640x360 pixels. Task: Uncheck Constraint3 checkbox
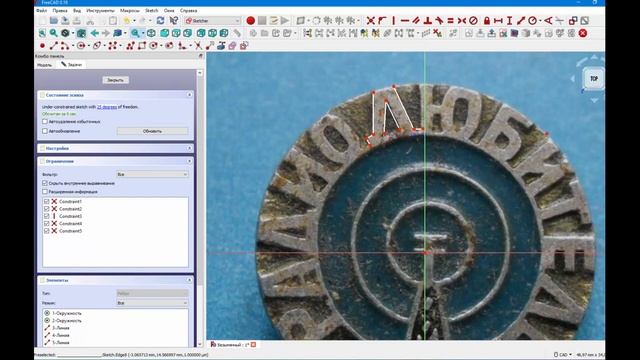pos(47,216)
